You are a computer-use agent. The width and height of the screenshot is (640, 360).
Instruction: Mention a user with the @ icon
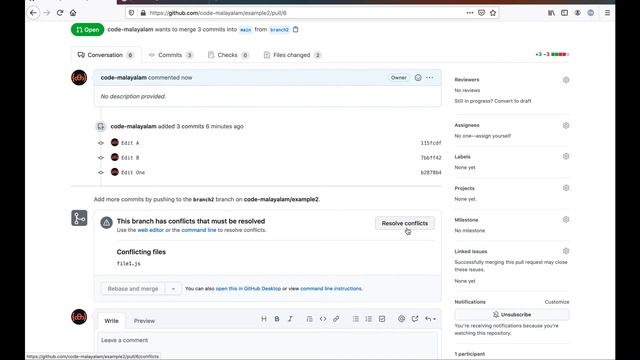pos(402,319)
